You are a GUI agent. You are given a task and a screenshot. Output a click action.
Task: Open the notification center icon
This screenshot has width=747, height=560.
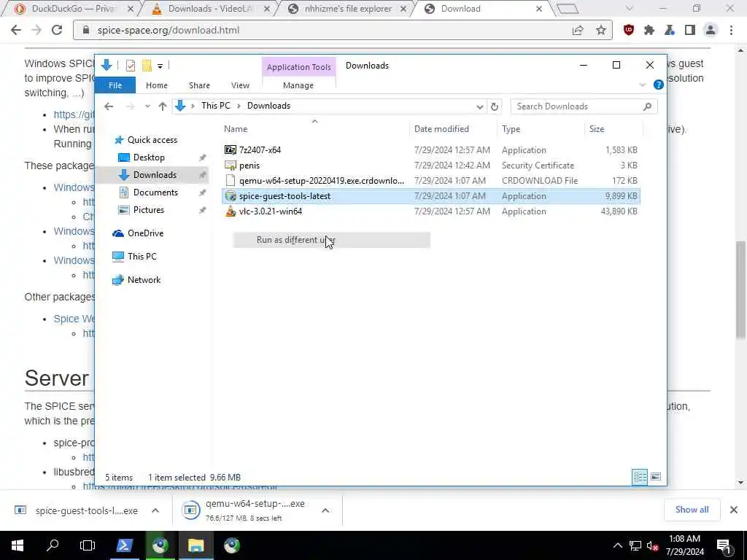pyautogui.click(x=724, y=545)
